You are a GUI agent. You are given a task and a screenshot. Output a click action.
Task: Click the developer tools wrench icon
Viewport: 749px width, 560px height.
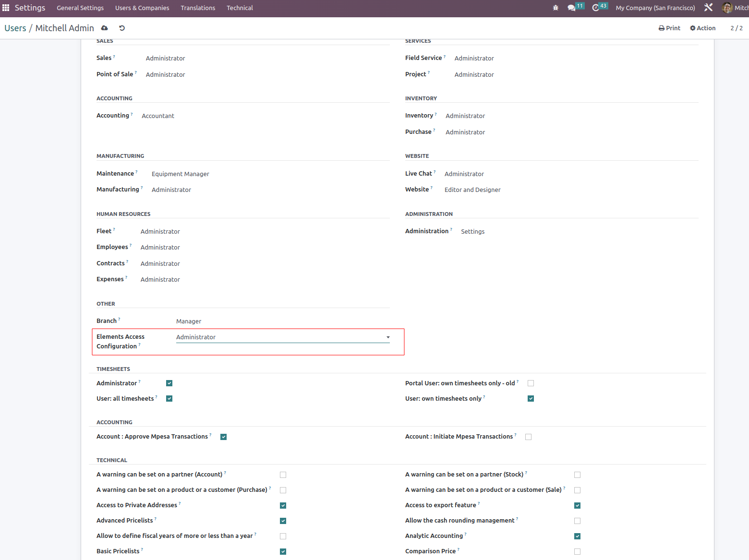(x=708, y=8)
